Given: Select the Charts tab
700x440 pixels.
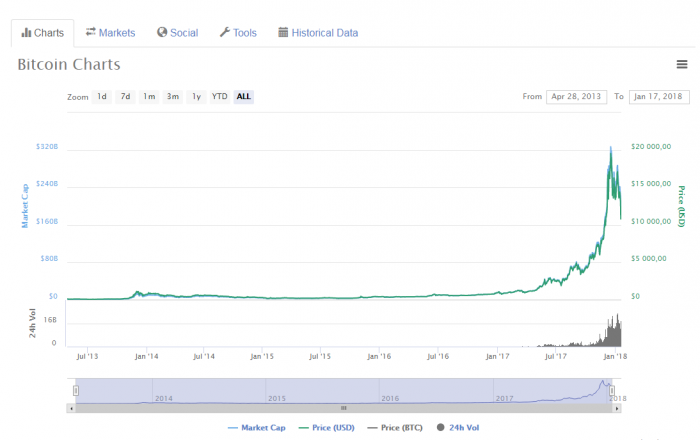Looking at the screenshot, I should point(42,33).
